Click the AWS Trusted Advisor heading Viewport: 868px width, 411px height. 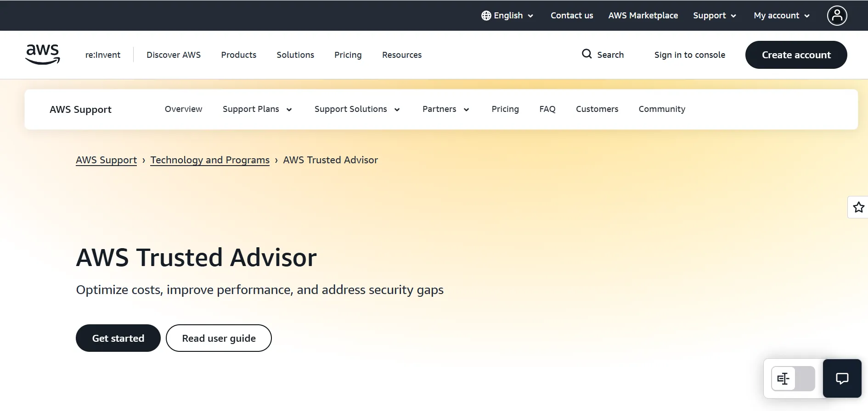tap(197, 257)
